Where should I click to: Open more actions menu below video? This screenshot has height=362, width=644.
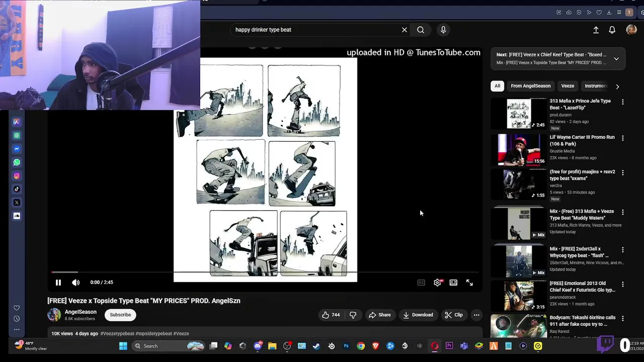point(476,315)
